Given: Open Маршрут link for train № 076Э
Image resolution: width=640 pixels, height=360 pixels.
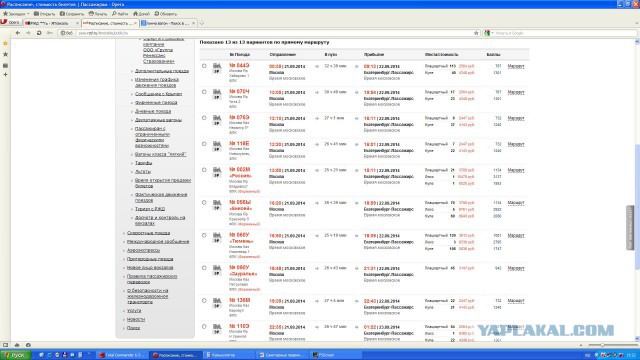Looking at the screenshot, I should [x=516, y=118].
